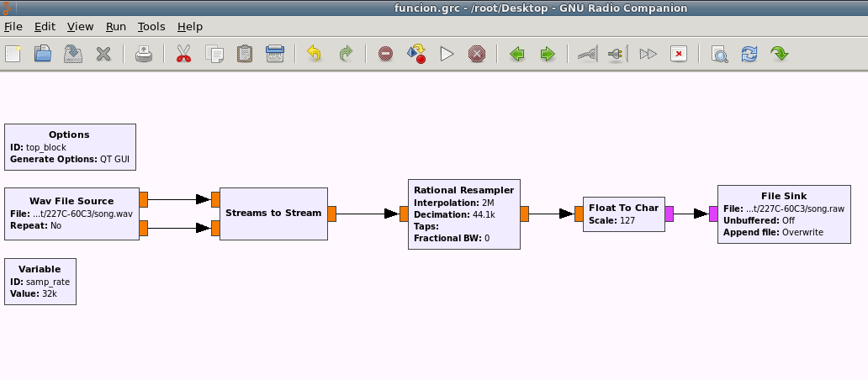Click the 'Interpolation: 2M' text
The width and height of the screenshot is (868, 380).
pos(454,203)
